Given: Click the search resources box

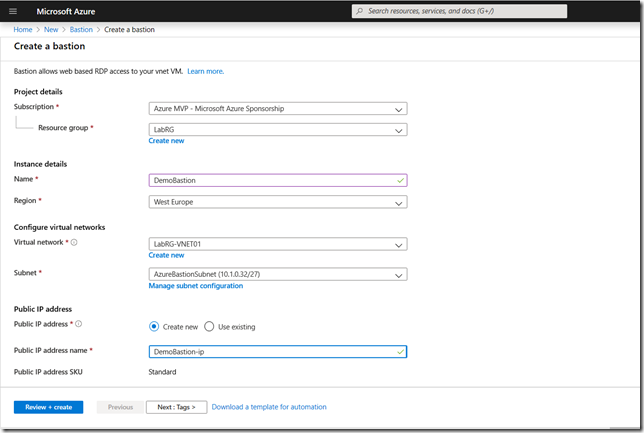Looking at the screenshot, I should (459, 11).
